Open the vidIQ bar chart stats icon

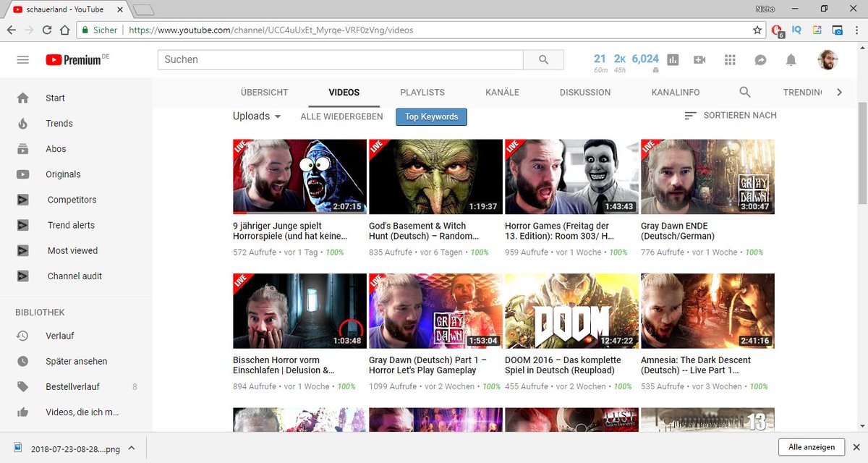pos(673,60)
